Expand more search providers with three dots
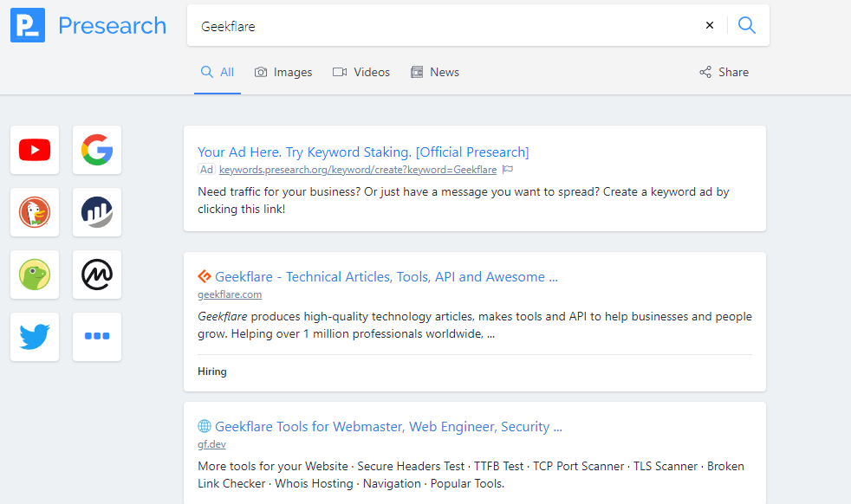The width and height of the screenshot is (851, 504). pos(97,337)
